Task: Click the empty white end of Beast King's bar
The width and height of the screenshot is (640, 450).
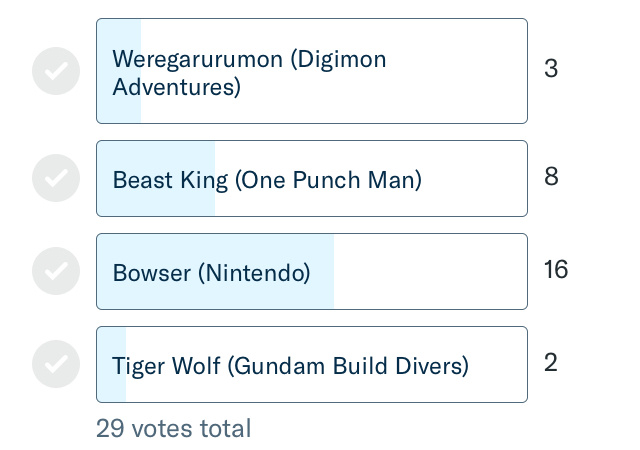Action: coord(475,179)
